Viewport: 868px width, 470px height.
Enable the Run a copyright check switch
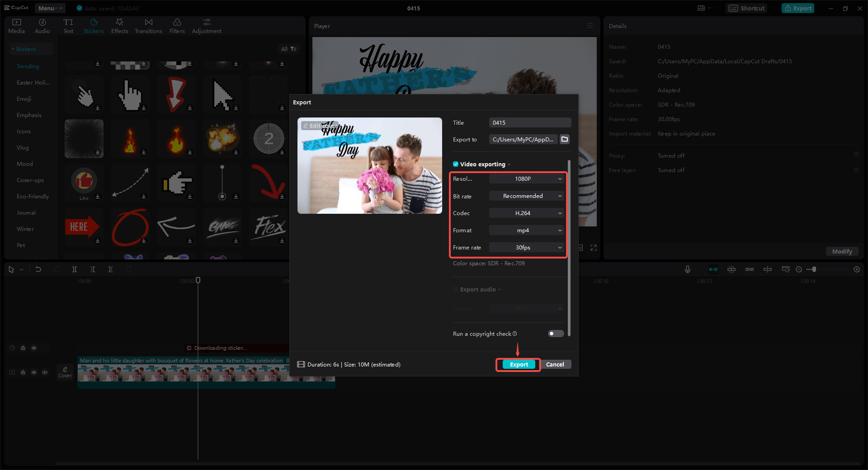point(555,334)
